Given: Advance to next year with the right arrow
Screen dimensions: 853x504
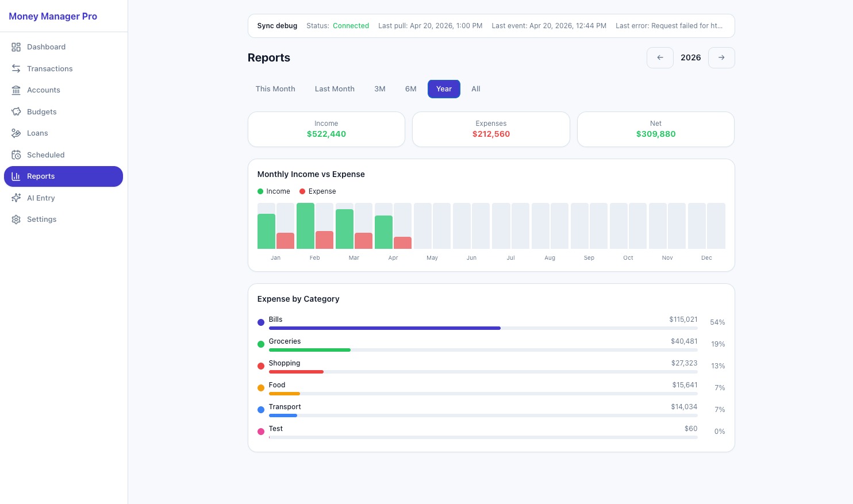Looking at the screenshot, I should coord(721,57).
